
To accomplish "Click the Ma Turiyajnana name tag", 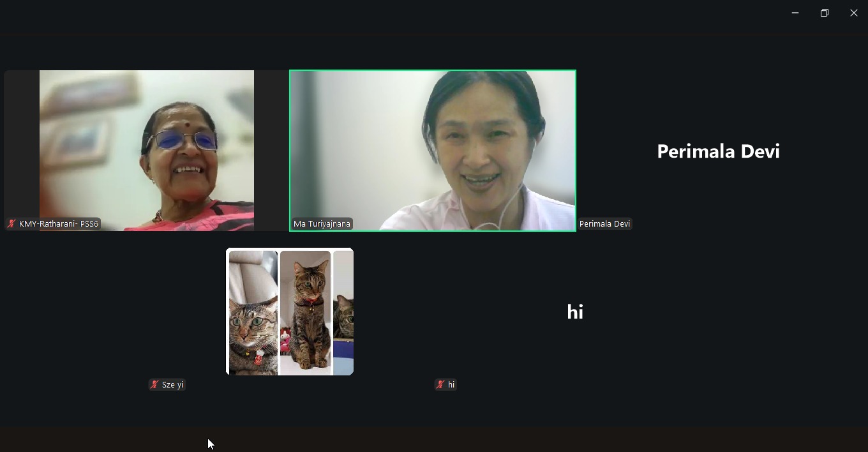I will [x=322, y=224].
